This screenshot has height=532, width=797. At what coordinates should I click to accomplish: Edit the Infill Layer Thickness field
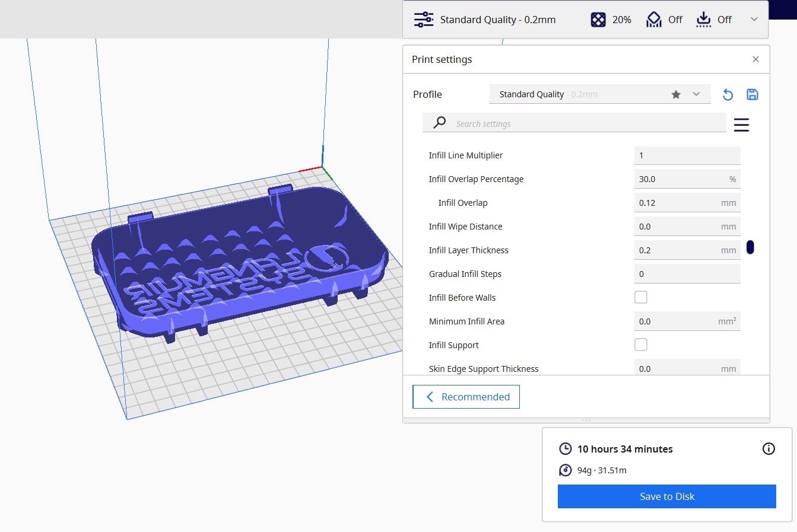(687, 250)
